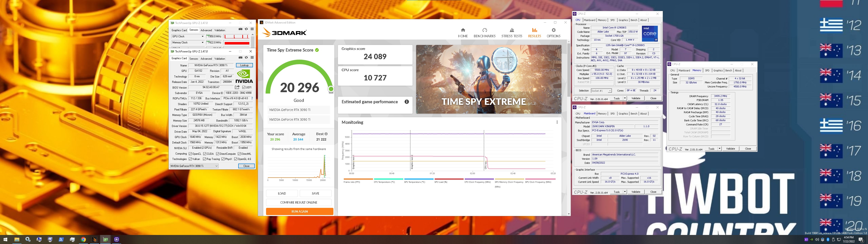Click the NVIDIA logo in GPU-Z
Image resolution: width=868 pixels, height=244 pixels.
tap(244, 77)
